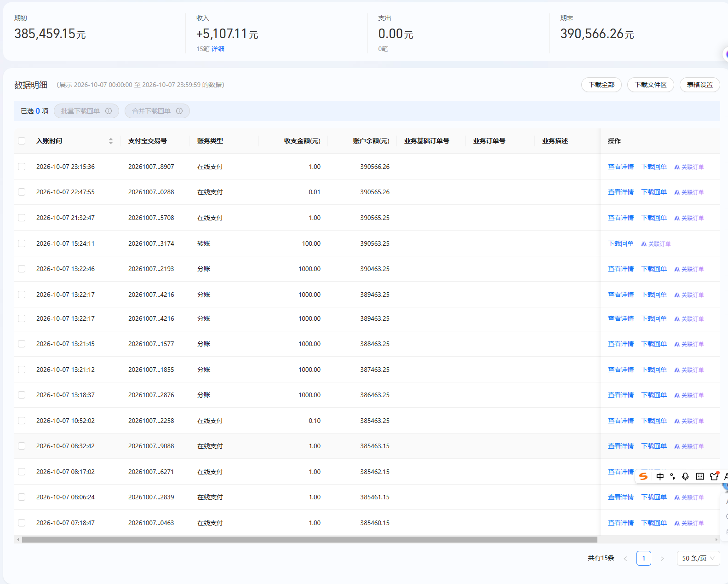Click transaction number 20261007...8907
Image resolution: width=728 pixels, height=584 pixels.
(x=151, y=167)
